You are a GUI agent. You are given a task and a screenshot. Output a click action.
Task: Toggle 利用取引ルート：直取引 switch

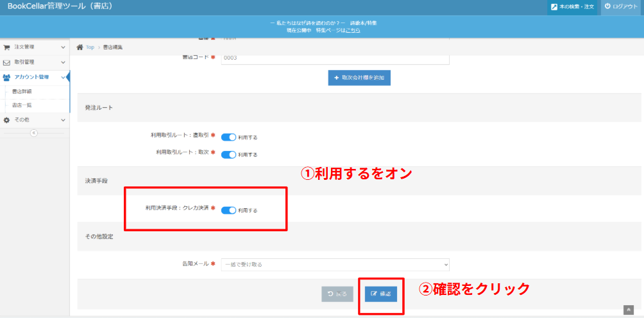click(228, 137)
